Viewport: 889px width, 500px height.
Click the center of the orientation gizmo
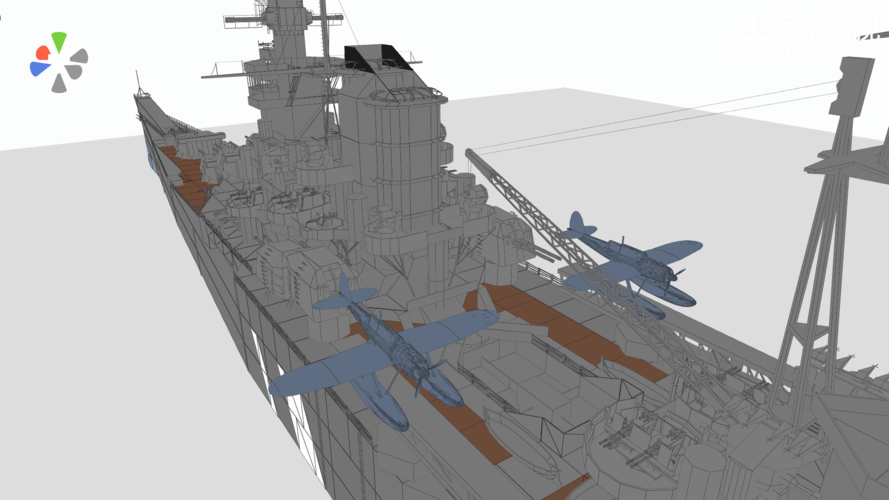coord(59,62)
